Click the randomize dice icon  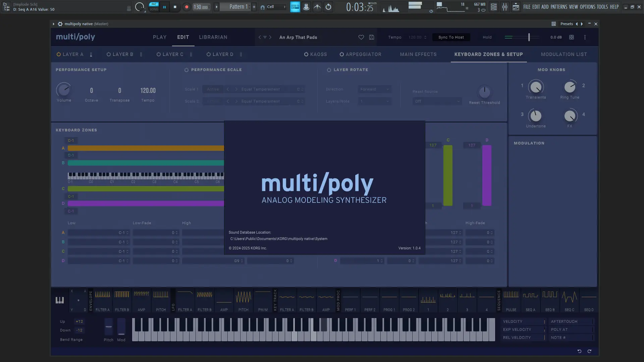pyautogui.click(x=572, y=37)
